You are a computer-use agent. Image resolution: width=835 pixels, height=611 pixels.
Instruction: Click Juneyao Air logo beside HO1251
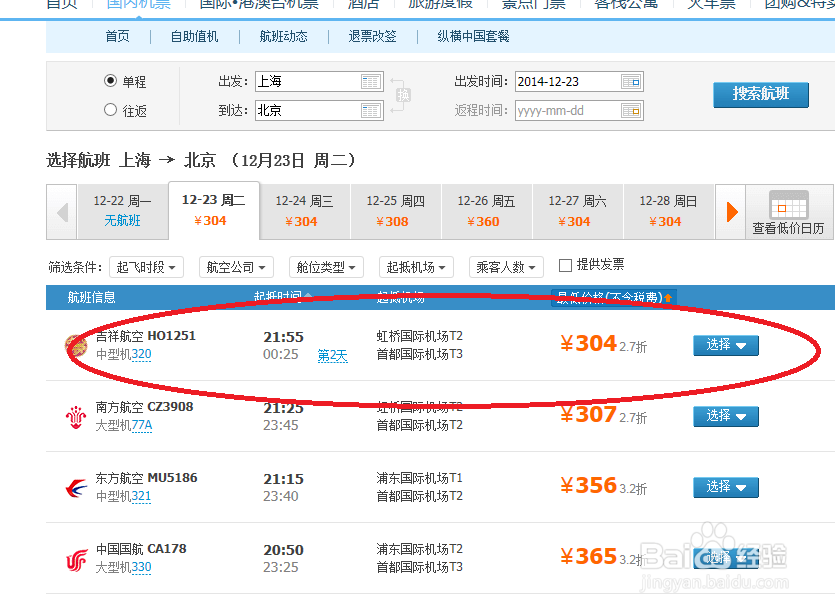point(76,346)
